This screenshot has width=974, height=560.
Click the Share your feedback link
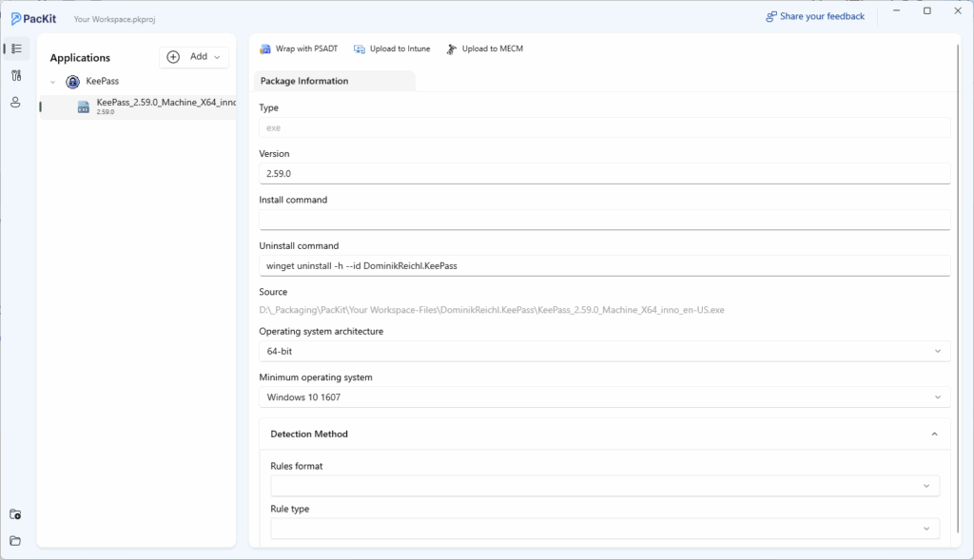click(815, 16)
